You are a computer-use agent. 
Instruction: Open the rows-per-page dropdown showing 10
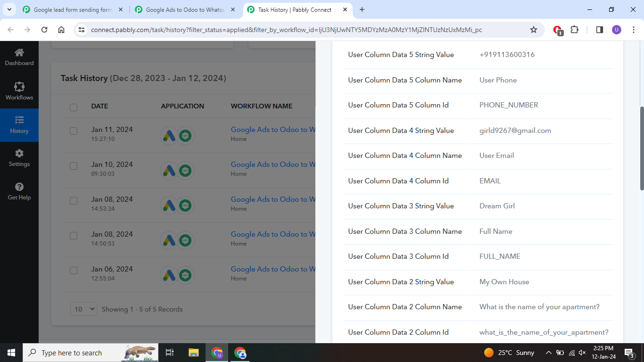point(83,309)
